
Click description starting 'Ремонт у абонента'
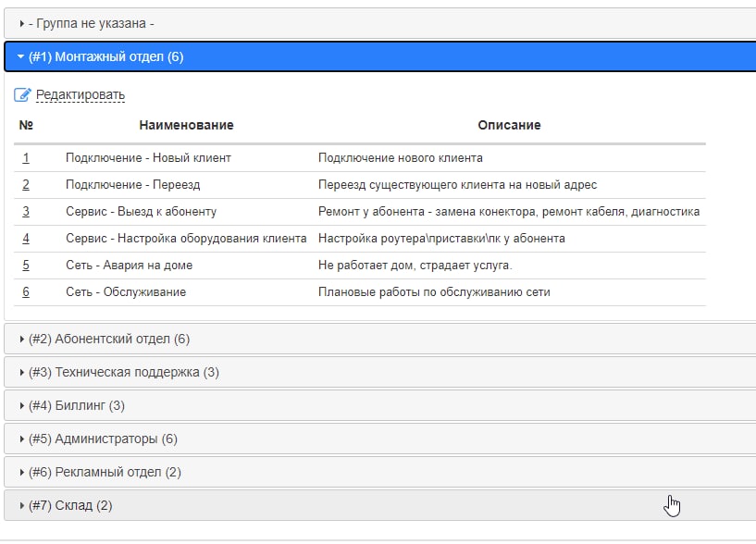point(509,211)
